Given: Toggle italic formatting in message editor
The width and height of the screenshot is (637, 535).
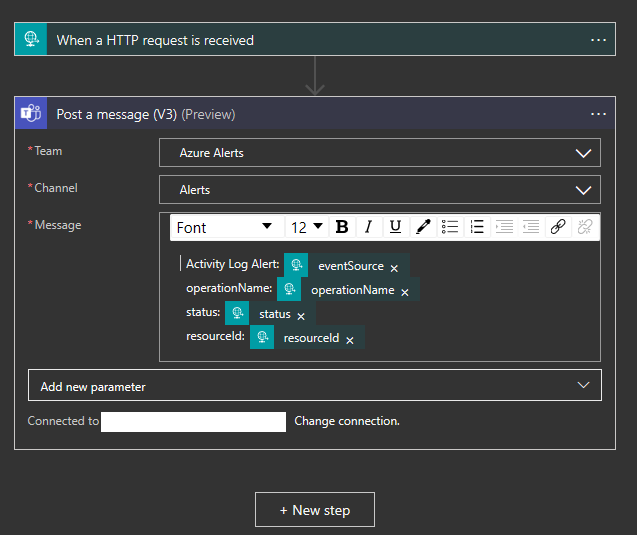Looking at the screenshot, I should pyautogui.click(x=368, y=227).
